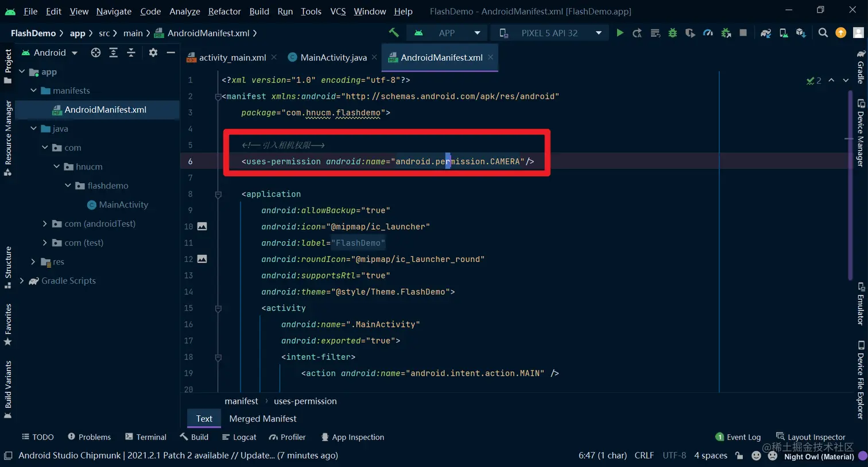Expand the res folder
Image resolution: width=868 pixels, height=467 pixels.
[x=33, y=261]
